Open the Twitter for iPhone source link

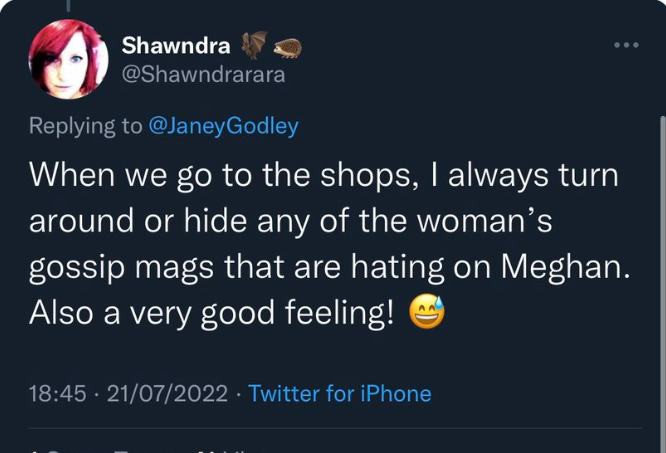click(340, 393)
